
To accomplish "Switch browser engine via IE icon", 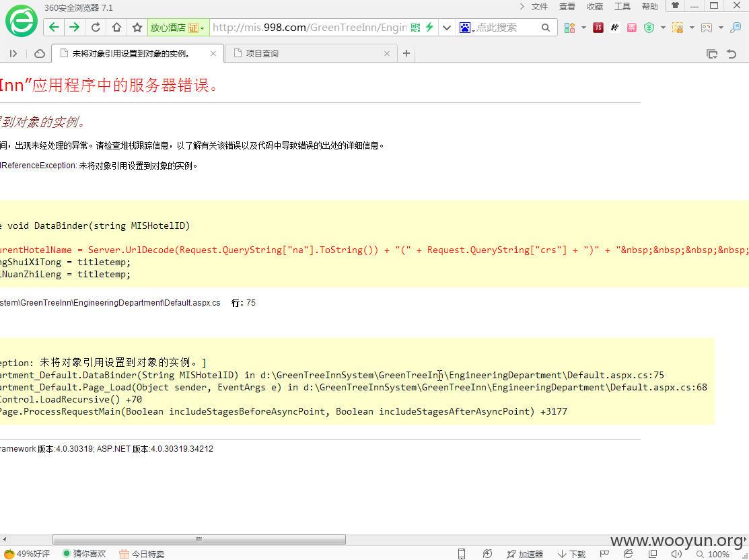I will point(628,553).
